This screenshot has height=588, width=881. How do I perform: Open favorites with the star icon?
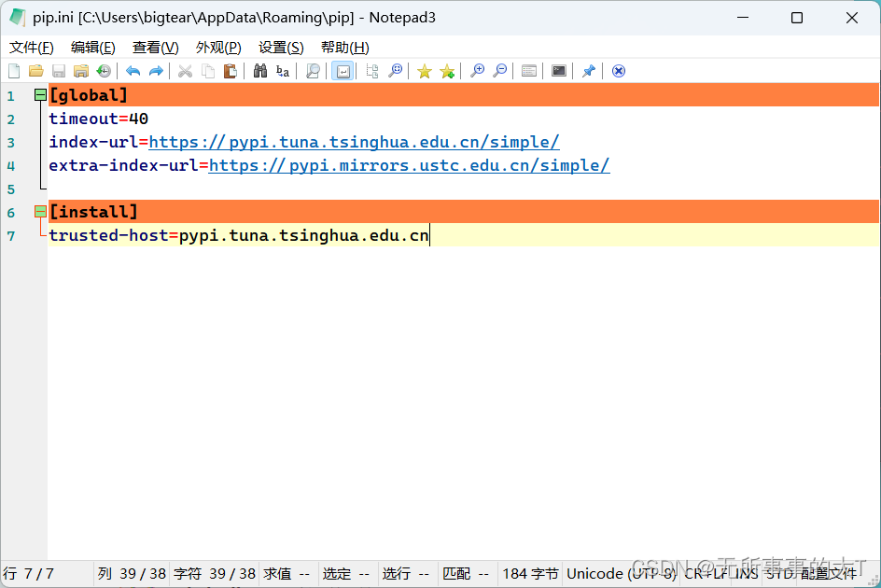click(x=425, y=71)
